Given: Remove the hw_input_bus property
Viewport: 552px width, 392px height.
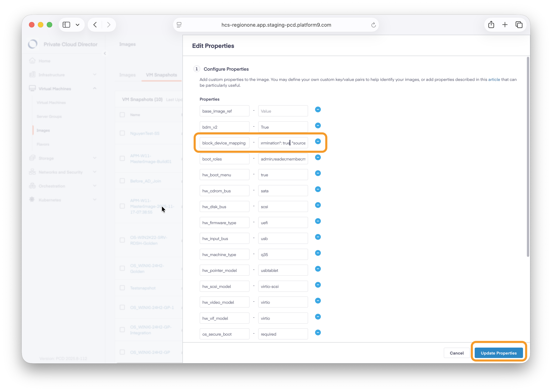Looking at the screenshot, I should pos(318,237).
